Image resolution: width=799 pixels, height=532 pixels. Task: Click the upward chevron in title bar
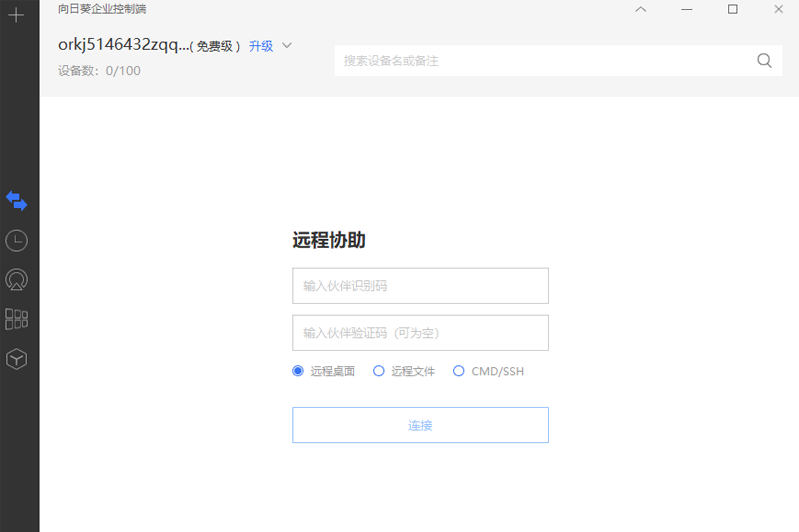641,10
